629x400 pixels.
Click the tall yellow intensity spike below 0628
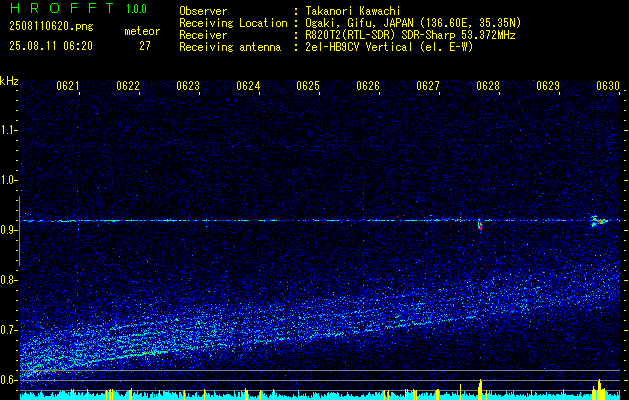[480, 389]
